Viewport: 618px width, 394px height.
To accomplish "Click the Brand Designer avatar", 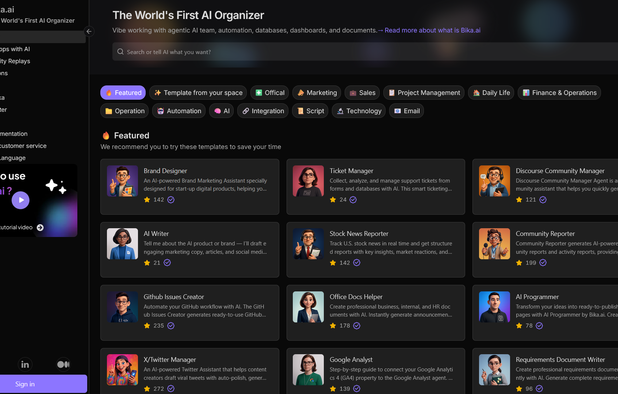I will [122, 181].
